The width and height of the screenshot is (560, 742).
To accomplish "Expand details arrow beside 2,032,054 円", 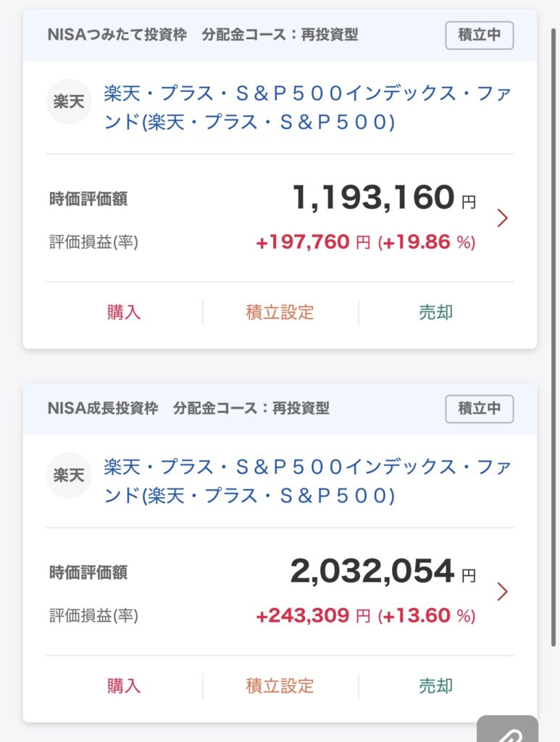I will pos(502,592).
